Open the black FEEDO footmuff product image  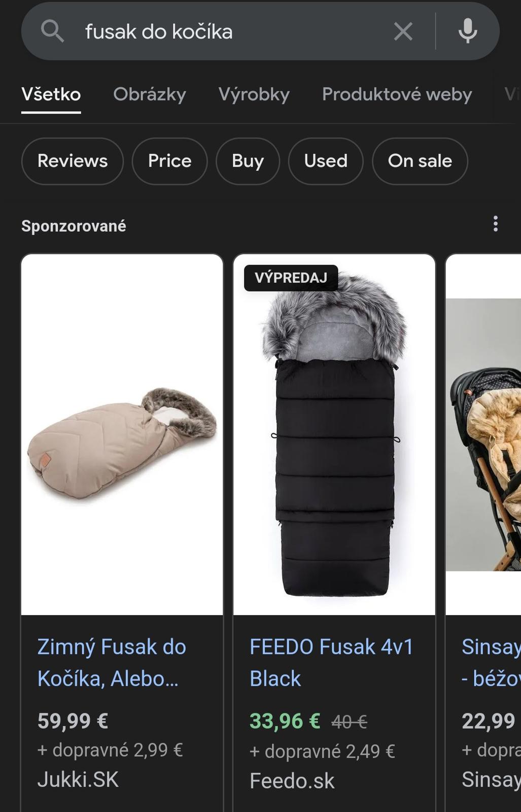334,434
